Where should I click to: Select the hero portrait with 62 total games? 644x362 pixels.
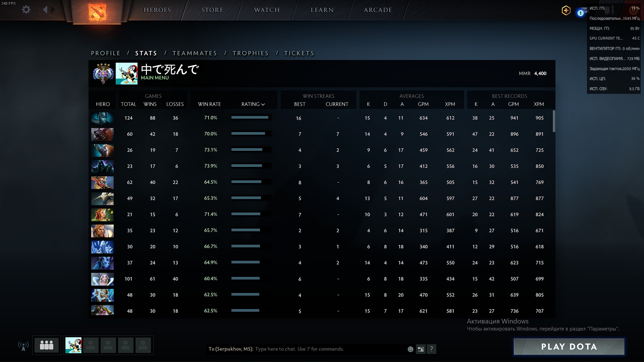coord(102,182)
